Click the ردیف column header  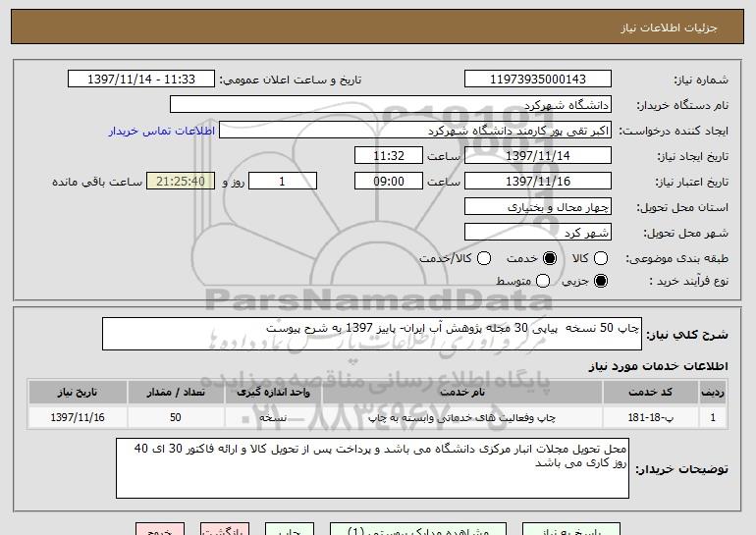(713, 392)
